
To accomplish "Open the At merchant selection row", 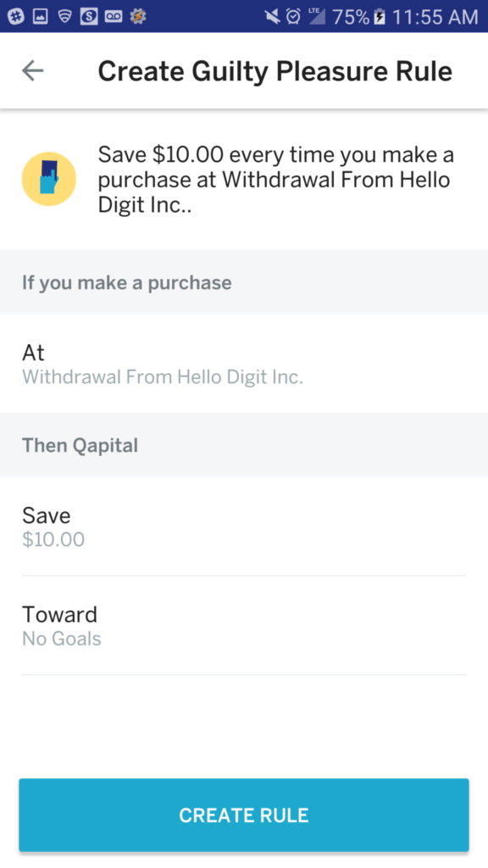I will click(x=244, y=364).
